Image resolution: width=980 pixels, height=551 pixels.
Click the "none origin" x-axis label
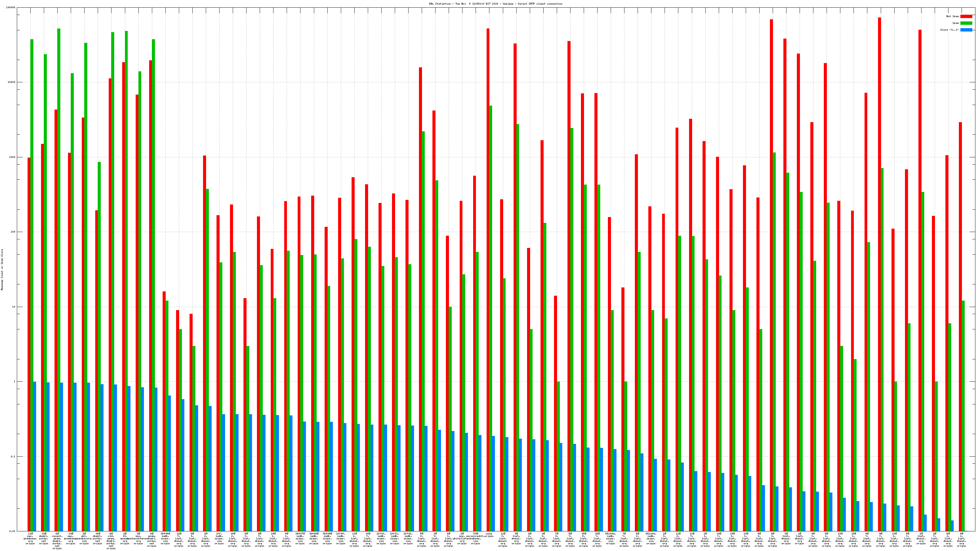(x=489, y=535)
